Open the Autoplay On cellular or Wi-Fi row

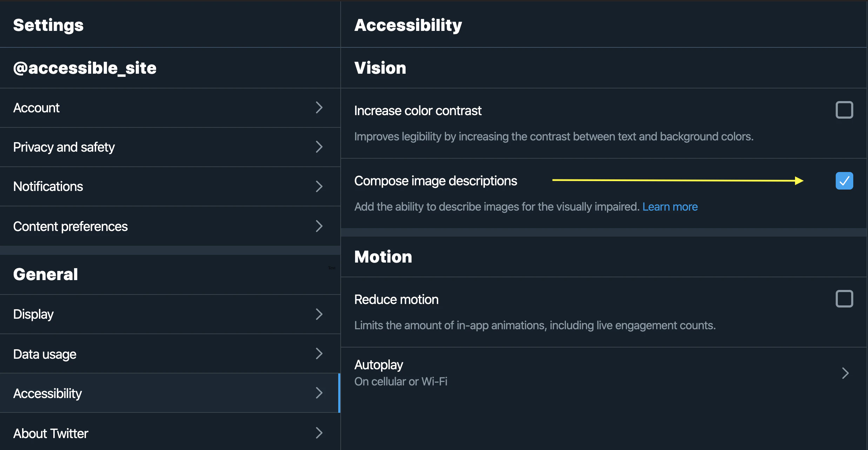401,373
